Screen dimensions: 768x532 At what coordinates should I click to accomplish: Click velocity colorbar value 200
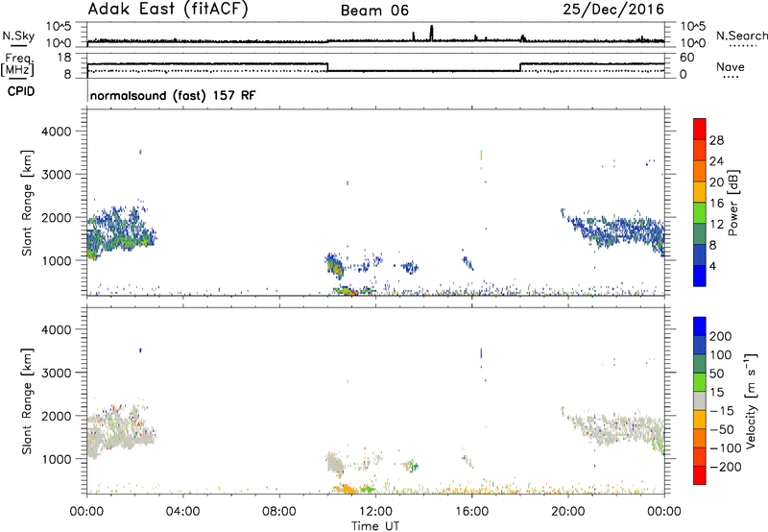click(x=721, y=336)
